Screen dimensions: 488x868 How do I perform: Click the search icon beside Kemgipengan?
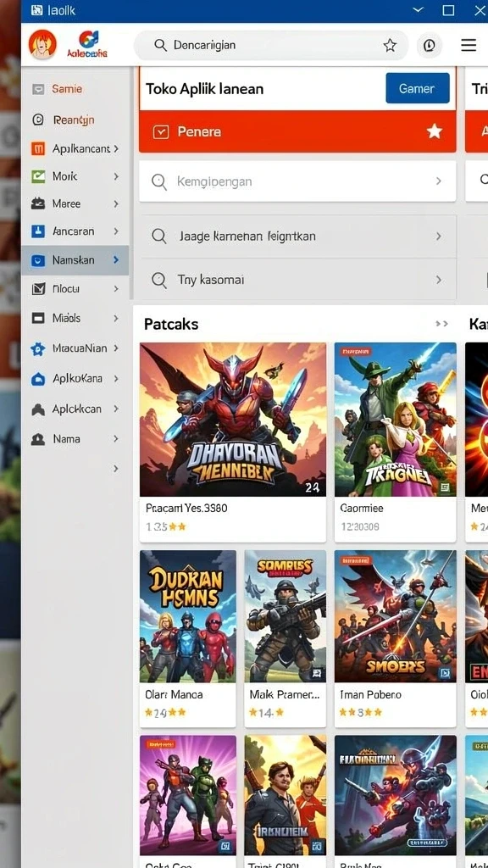[159, 181]
